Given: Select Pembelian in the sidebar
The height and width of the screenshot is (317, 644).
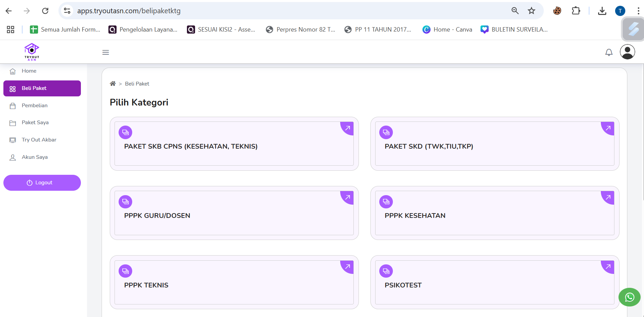Looking at the screenshot, I should [35, 106].
